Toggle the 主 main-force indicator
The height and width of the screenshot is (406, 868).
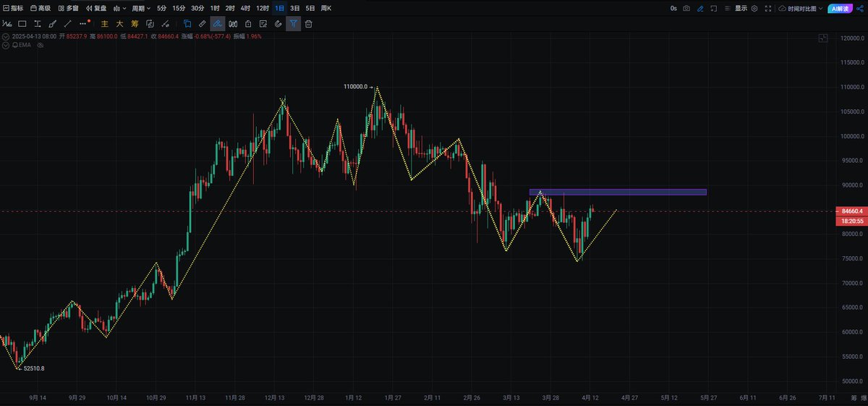coord(105,23)
